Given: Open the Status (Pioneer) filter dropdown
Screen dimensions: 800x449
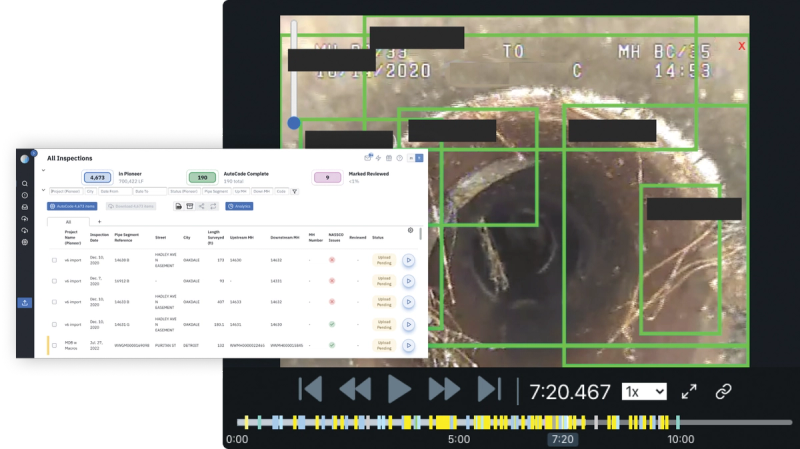Looking at the screenshot, I should (x=184, y=191).
